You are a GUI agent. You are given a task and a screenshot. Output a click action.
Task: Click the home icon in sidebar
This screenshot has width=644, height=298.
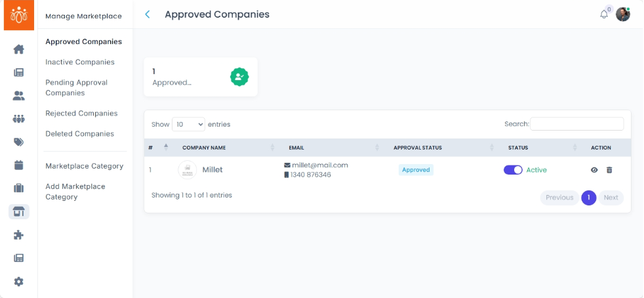[18, 49]
